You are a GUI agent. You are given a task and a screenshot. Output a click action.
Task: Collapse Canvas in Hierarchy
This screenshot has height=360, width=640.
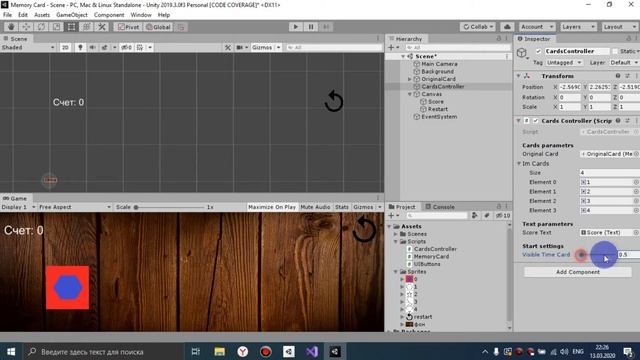coord(410,94)
